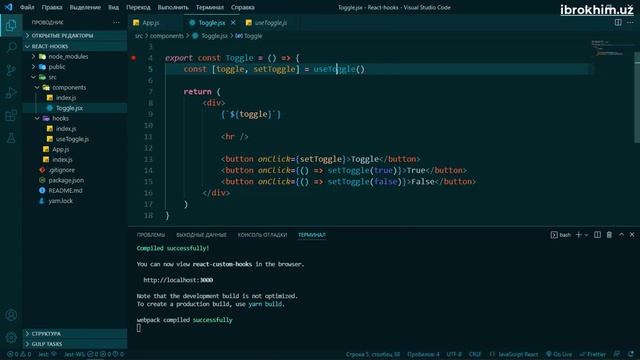Open the http://localhost:3000 link in terminal

click(x=178, y=280)
